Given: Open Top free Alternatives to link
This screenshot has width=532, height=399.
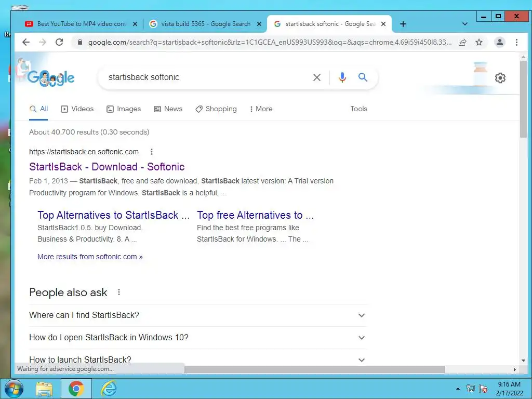Looking at the screenshot, I should [x=255, y=215].
